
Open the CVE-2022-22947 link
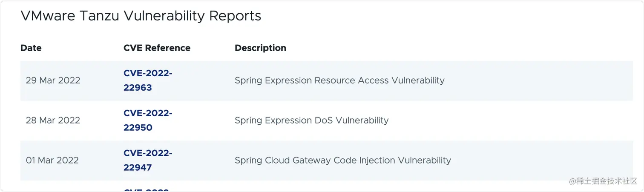click(147, 160)
